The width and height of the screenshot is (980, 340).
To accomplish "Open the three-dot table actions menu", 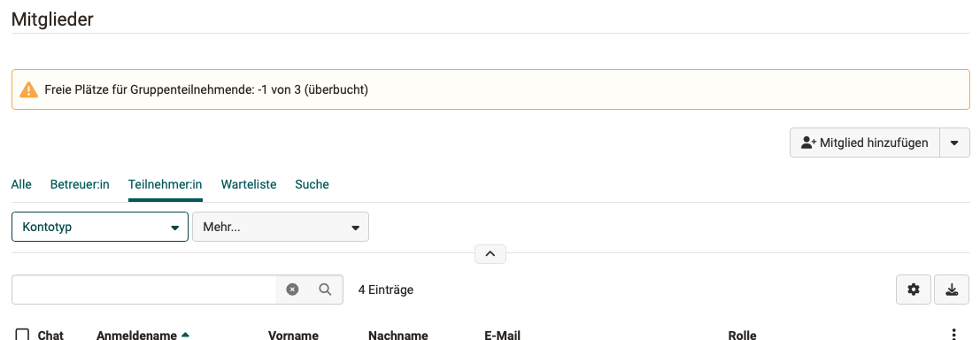I will [953, 335].
